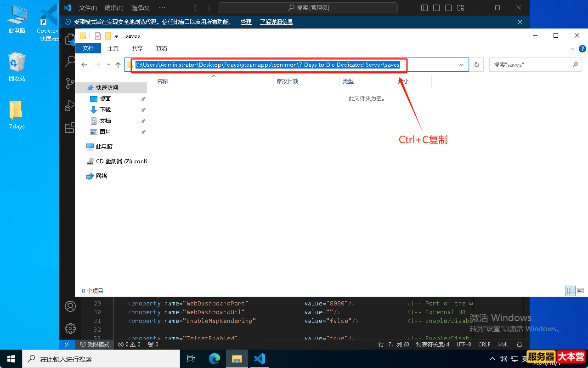Click Explorer up-one-level arrow
The width and height of the screenshot is (588, 368).
pos(118,65)
